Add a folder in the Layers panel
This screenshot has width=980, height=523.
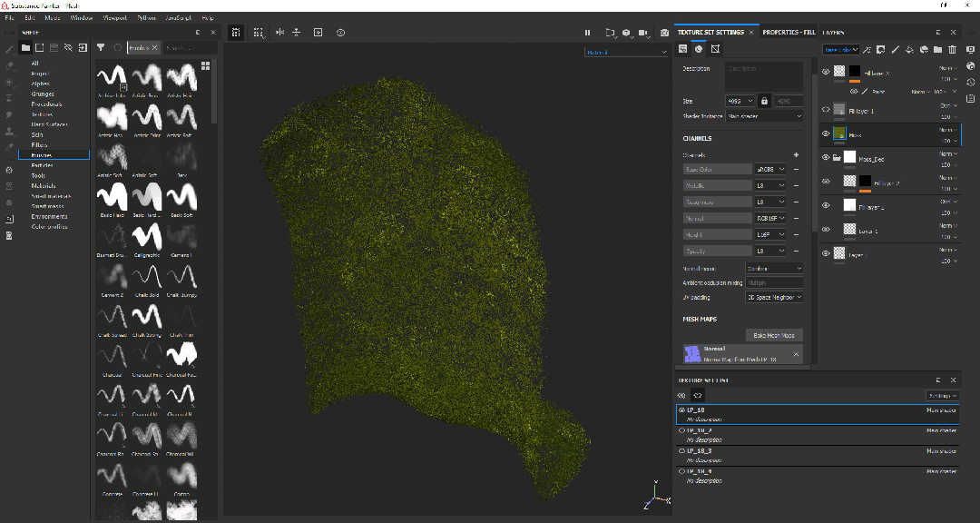[x=938, y=49]
